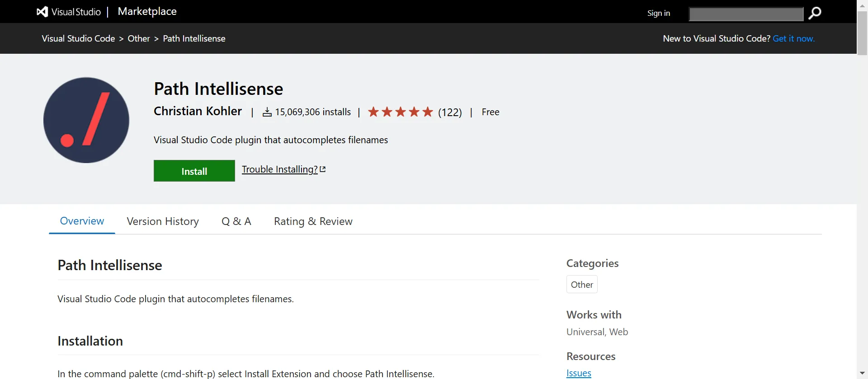Screen dimensions: 868x379
Task: Click the Path Intellisense page title
Action: [x=218, y=89]
